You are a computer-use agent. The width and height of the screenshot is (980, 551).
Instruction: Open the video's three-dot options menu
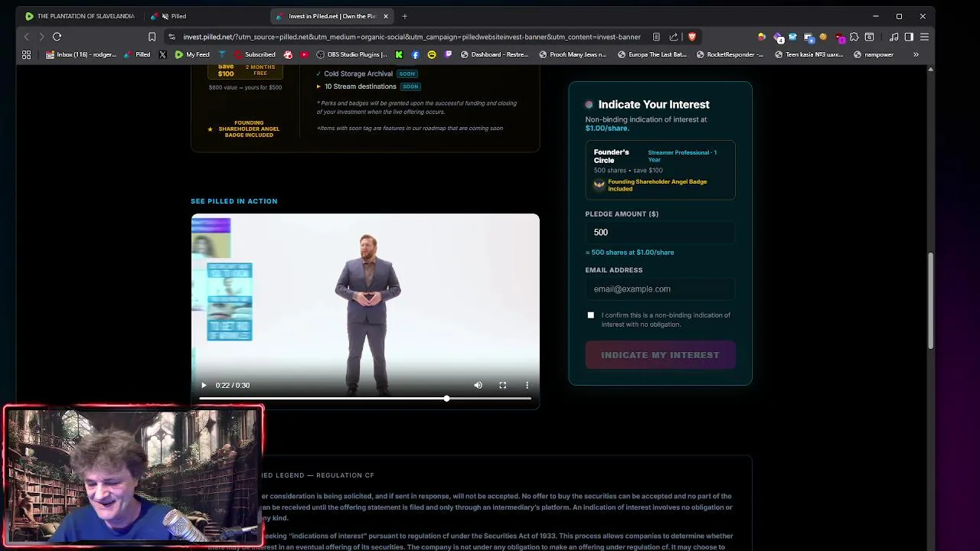pos(527,385)
